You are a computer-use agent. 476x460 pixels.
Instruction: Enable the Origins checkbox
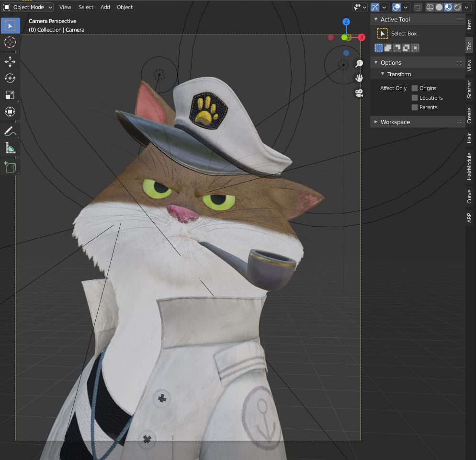[x=415, y=88]
